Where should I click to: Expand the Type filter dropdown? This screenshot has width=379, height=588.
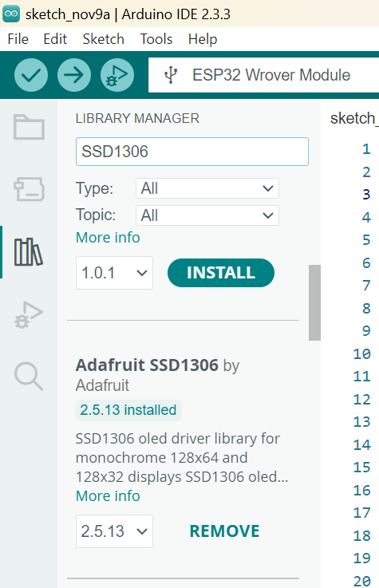[x=207, y=188]
